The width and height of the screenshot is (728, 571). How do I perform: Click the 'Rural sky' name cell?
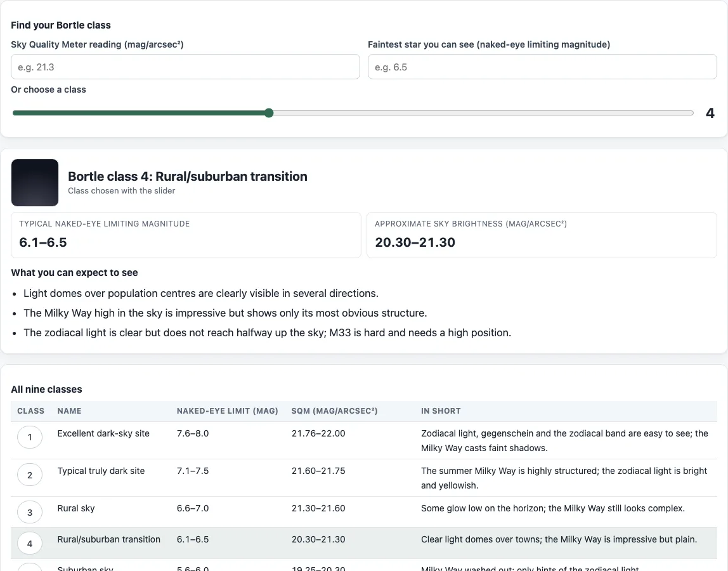[76, 508]
